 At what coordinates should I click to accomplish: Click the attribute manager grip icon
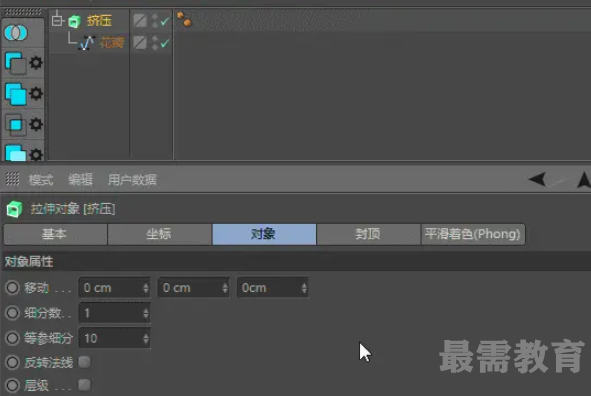coord(12,179)
